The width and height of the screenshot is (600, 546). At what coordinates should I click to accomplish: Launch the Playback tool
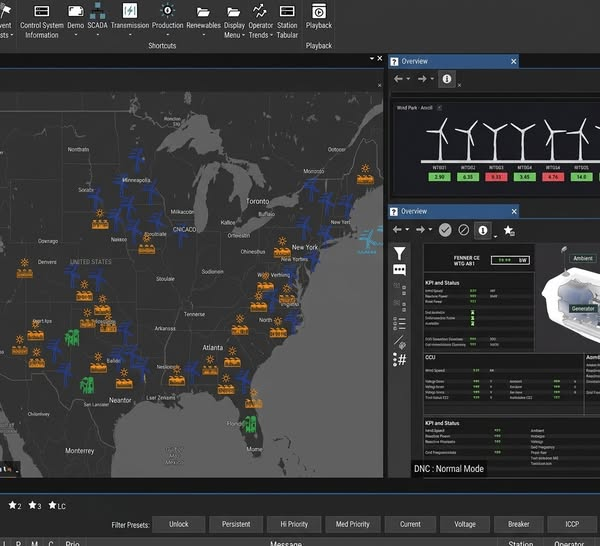tap(319, 17)
